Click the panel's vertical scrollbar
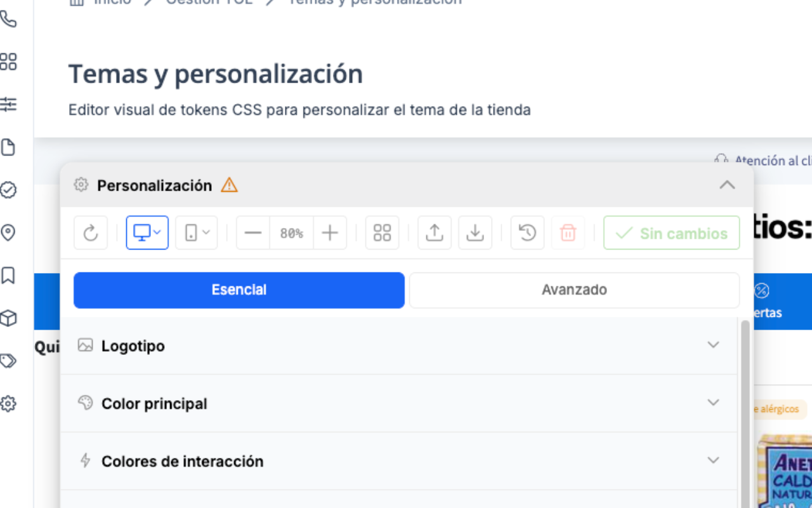 (x=745, y=413)
